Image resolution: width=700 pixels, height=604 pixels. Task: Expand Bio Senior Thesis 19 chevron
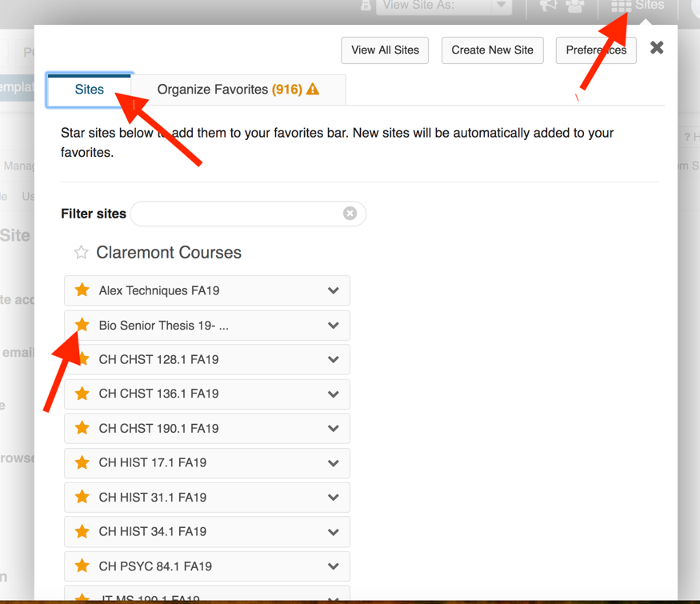pos(333,326)
